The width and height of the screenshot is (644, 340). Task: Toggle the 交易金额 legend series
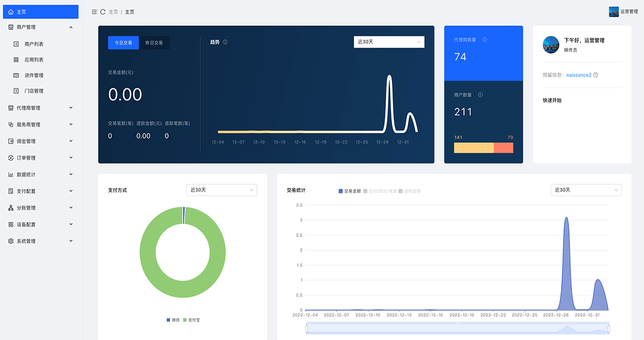click(350, 191)
